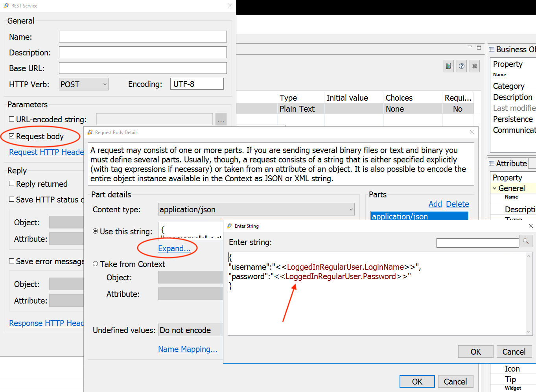Click Cancel in the Enter String dialog

[x=514, y=352]
